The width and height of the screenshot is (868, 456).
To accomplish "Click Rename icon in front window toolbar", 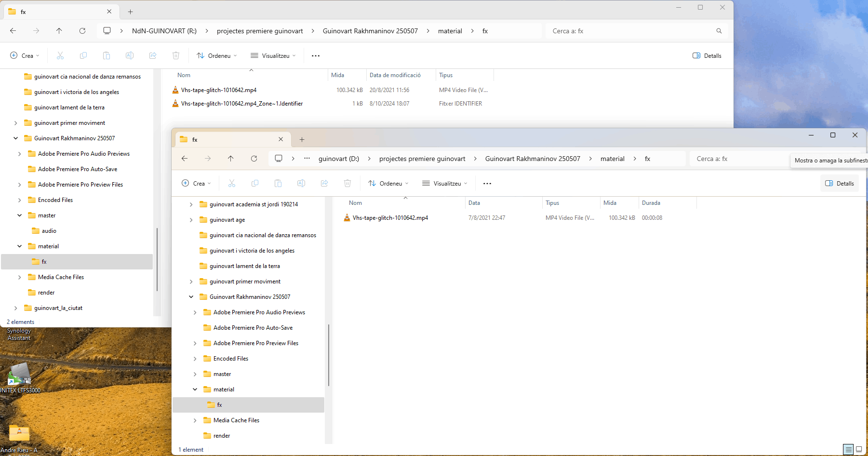I will (x=301, y=183).
